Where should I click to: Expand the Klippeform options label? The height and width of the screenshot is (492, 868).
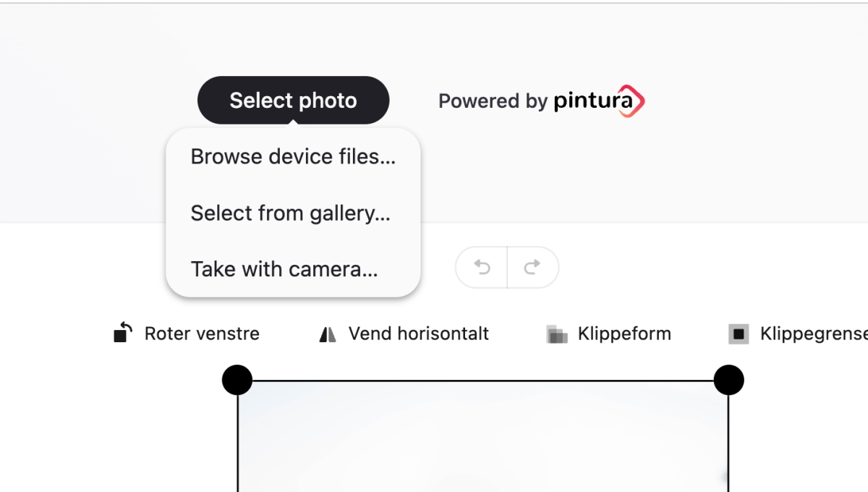pos(624,334)
